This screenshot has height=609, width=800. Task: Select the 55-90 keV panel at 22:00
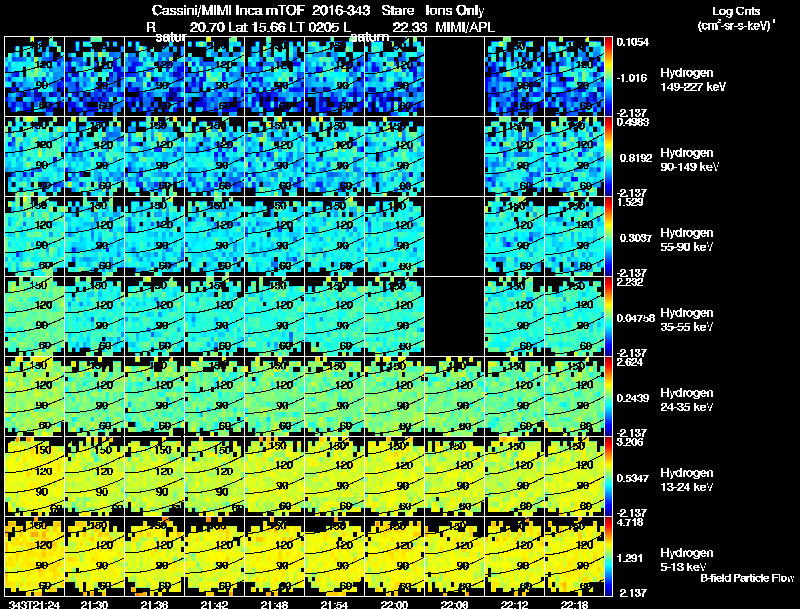394,236
